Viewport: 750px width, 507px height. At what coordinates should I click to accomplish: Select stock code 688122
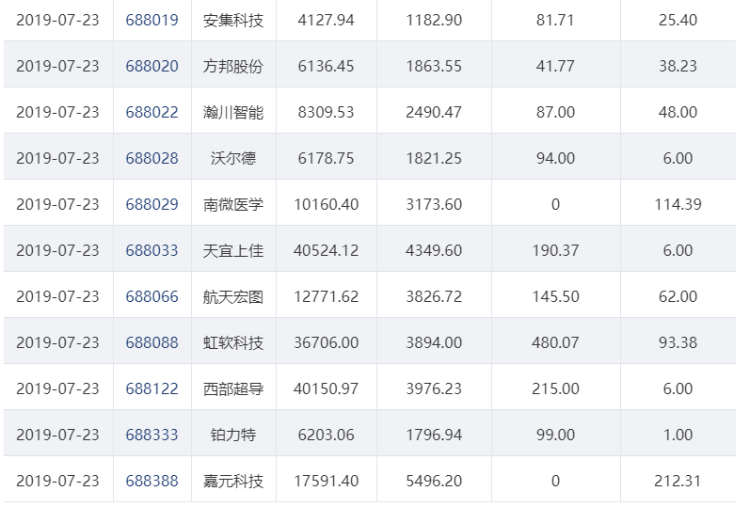coord(152,389)
